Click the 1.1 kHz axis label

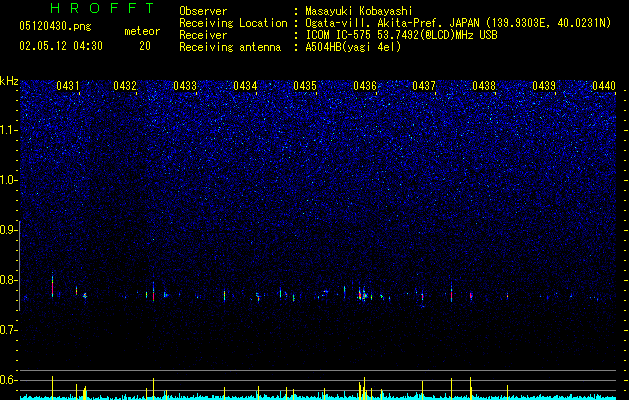click(x=8, y=130)
